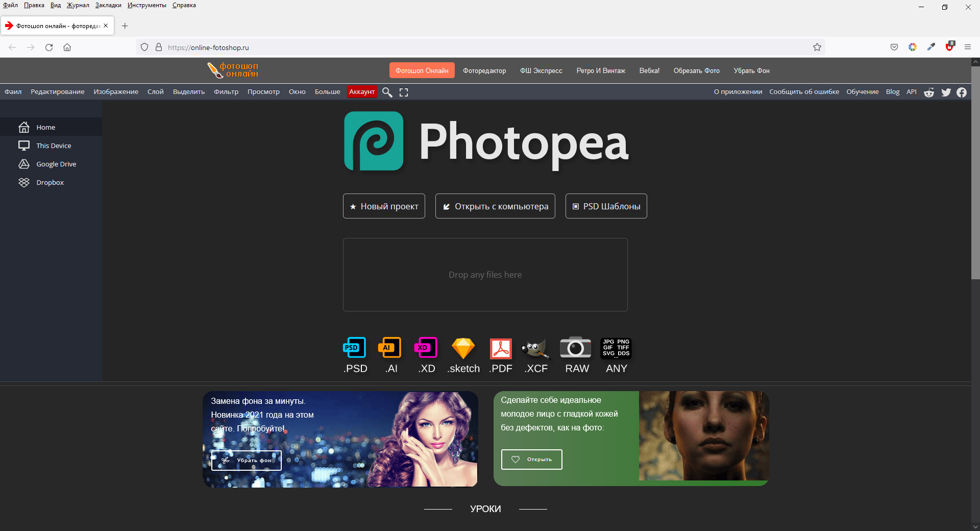Click the site security padlock icon
This screenshot has width=980, height=531.
point(159,47)
